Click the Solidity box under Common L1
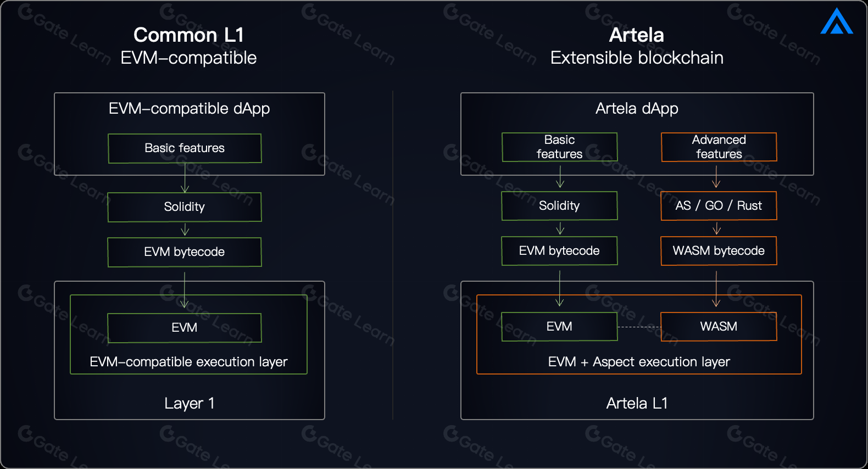This screenshot has width=868, height=469. click(x=185, y=207)
